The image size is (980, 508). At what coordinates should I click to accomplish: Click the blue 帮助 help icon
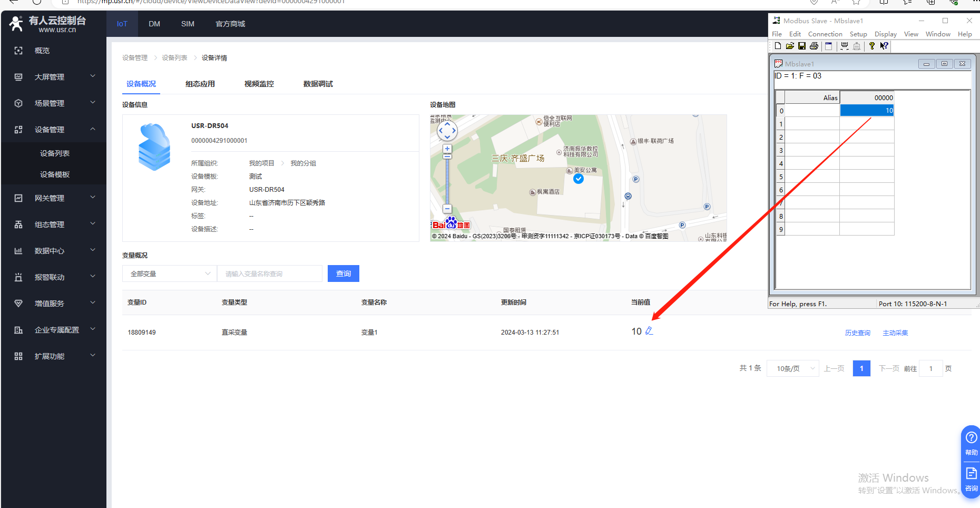tap(971, 443)
